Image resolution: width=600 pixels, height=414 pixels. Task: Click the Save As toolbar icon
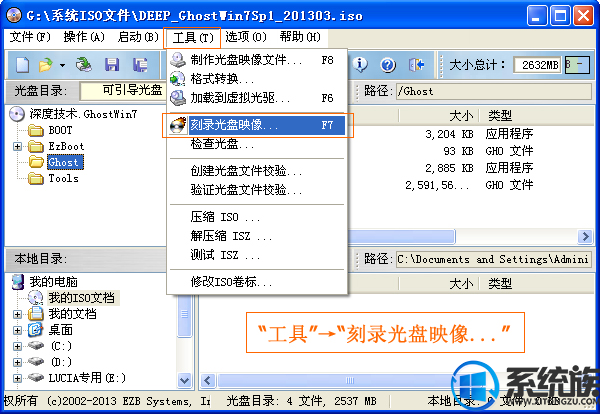[x=140, y=65]
